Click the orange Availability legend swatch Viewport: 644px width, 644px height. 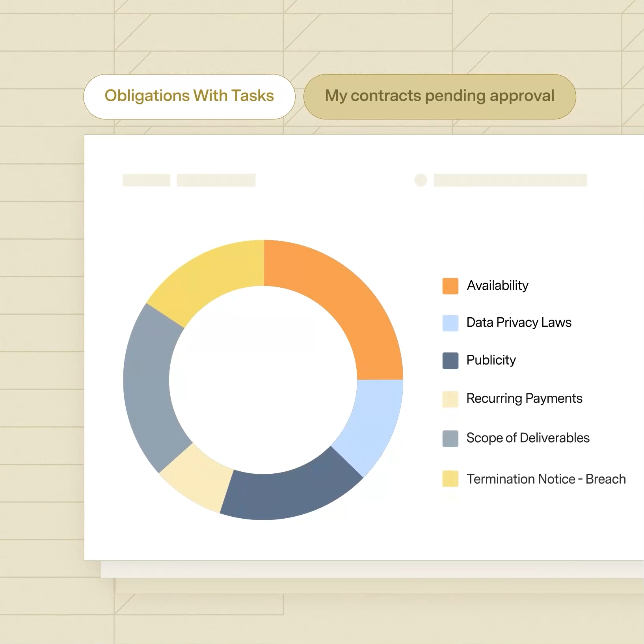(x=450, y=286)
